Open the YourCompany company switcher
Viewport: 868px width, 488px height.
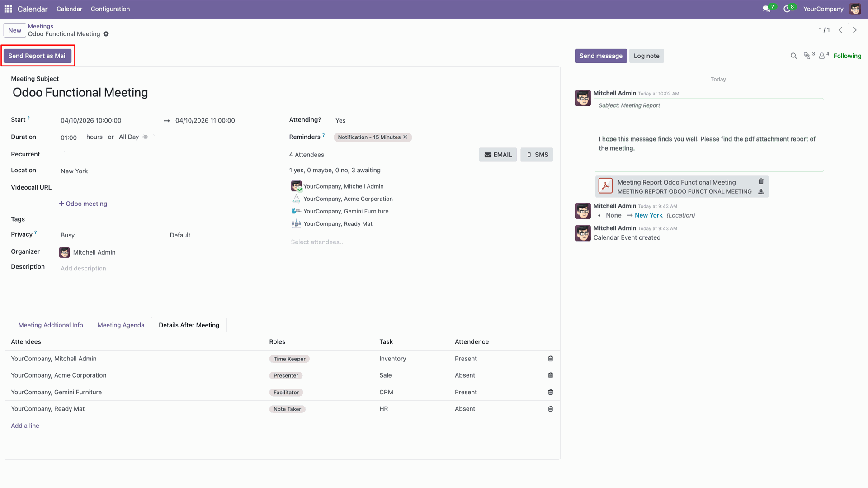(x=823, y=9)
